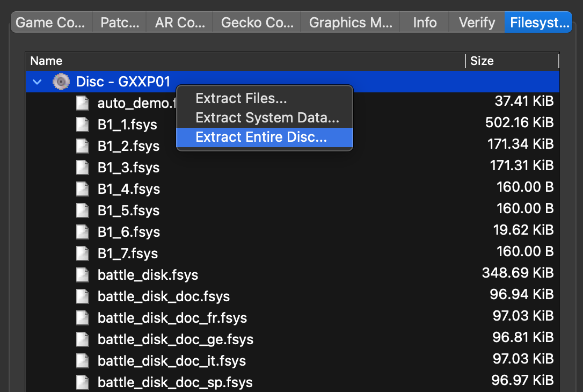Click file icon beside battle_disk_doc_it.fsys
Screen dimensions: 583x392
click(83, 361)
